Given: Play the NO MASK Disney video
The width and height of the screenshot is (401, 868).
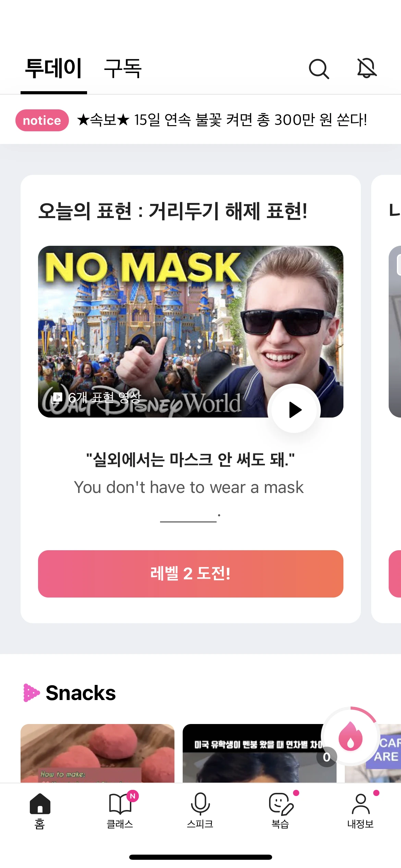Looking at the screenshot, I should pos(294,410).
